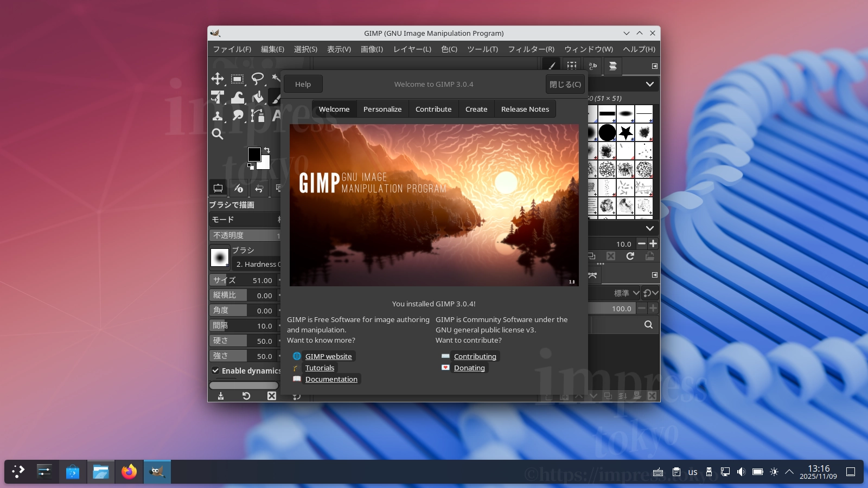Select the Bucket Fill tool

click(257, 98)
